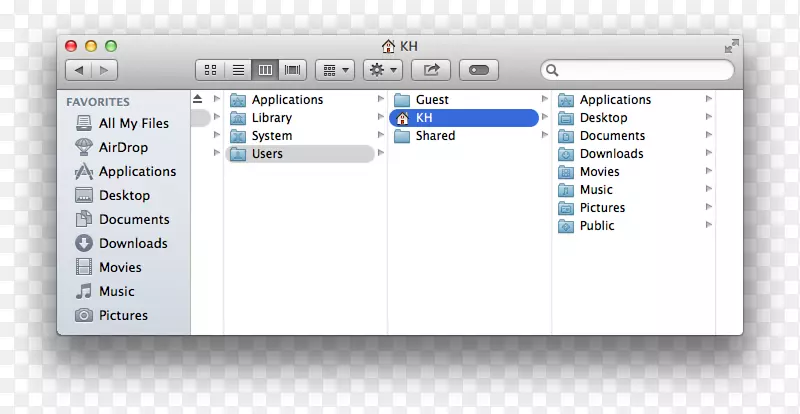800x414 pixels.
Task: Select the Guest user folder
Action: [464, 100]
